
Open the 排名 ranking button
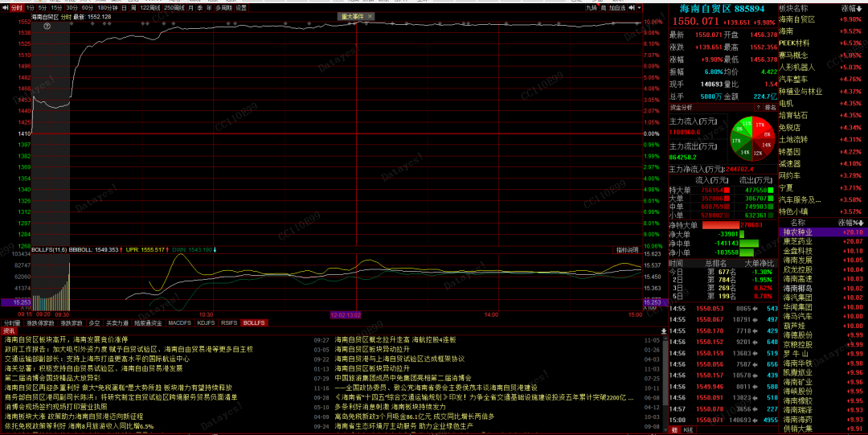click(x=770, y=106)
